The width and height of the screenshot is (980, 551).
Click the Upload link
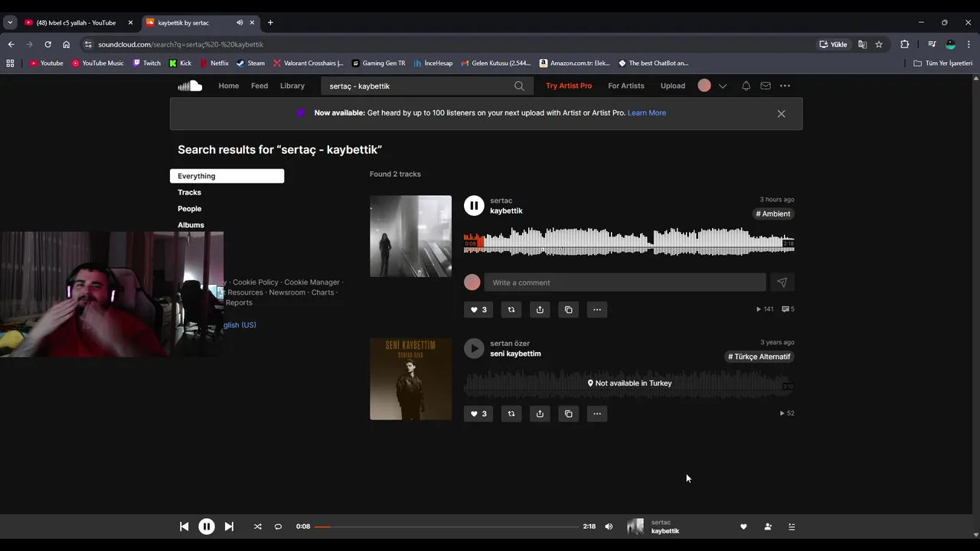[x=673, y=86]
